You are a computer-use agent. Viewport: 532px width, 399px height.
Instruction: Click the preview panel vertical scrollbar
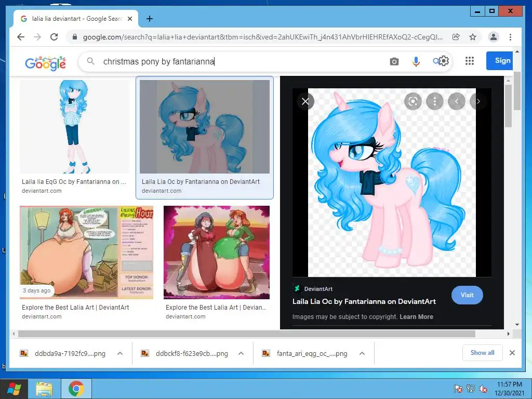coord(508,106)
